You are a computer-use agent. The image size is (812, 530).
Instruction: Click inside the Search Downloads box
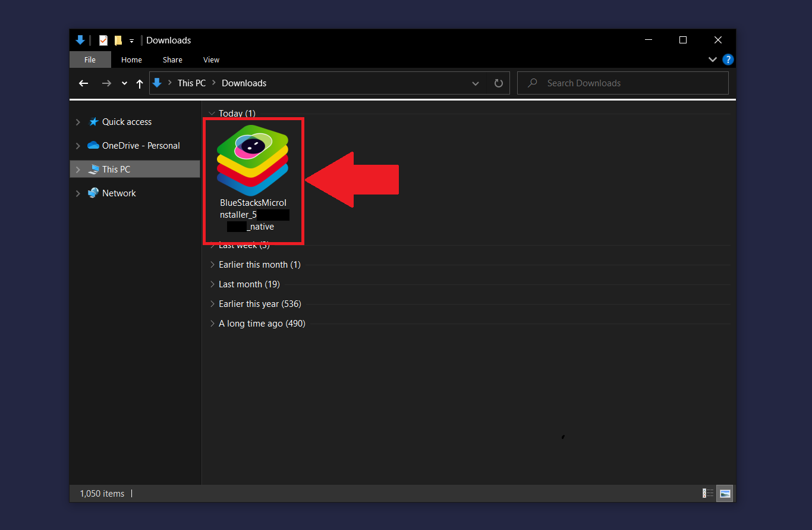pos(623,83)
